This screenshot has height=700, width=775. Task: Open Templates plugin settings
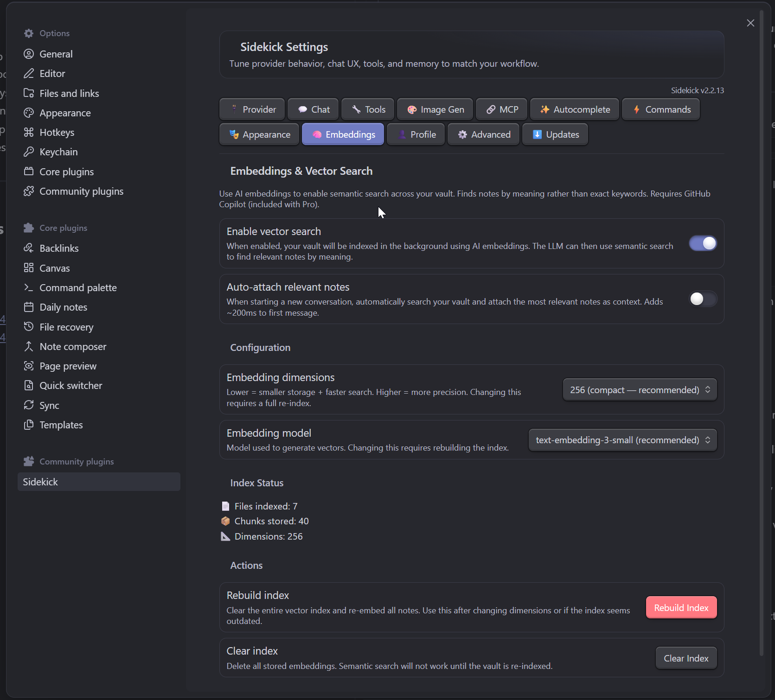click(x=99, y=425)
